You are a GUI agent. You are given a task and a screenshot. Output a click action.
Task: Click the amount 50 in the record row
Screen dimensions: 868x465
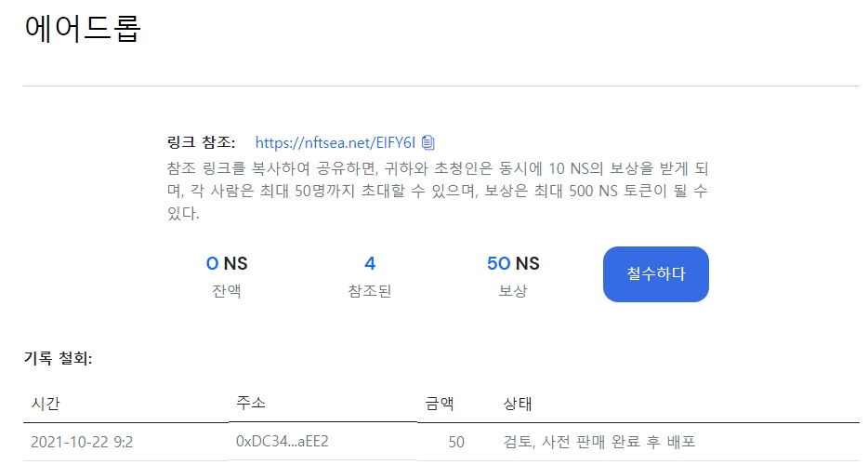tap(456, 442)
